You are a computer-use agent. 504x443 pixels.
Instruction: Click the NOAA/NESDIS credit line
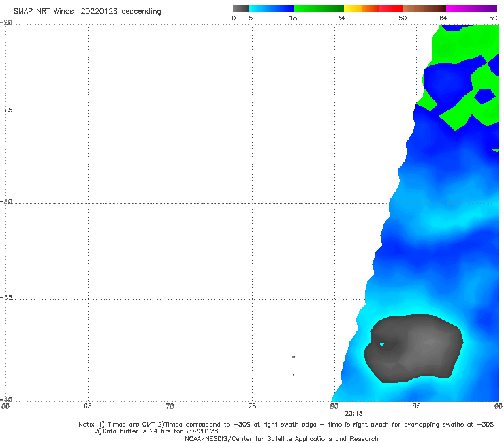tap(281, 439)
